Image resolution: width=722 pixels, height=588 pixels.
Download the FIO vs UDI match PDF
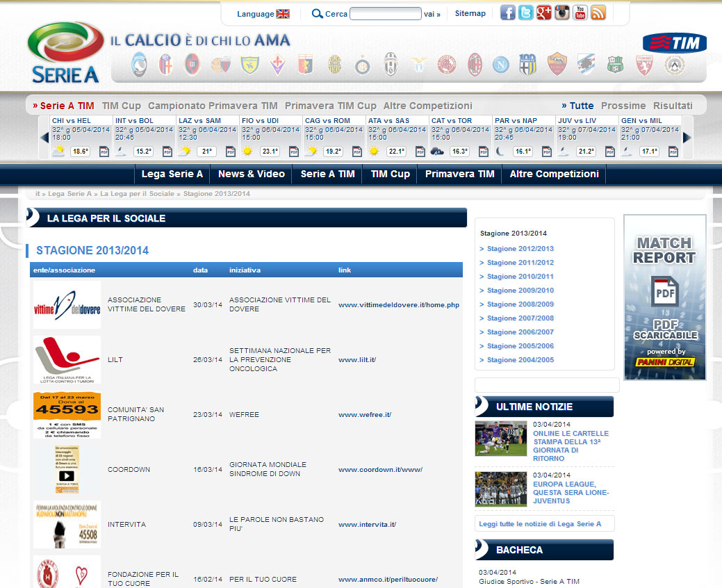point(294,152)
